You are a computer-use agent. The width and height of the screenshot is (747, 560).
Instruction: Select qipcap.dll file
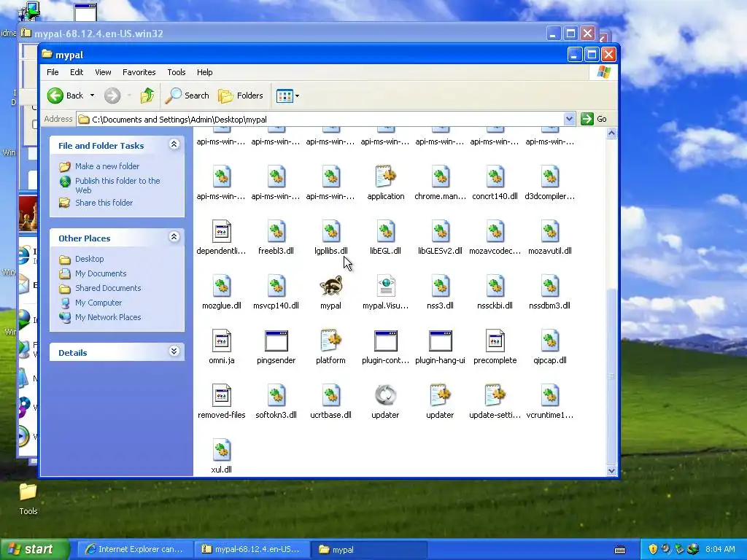(550, 341)
